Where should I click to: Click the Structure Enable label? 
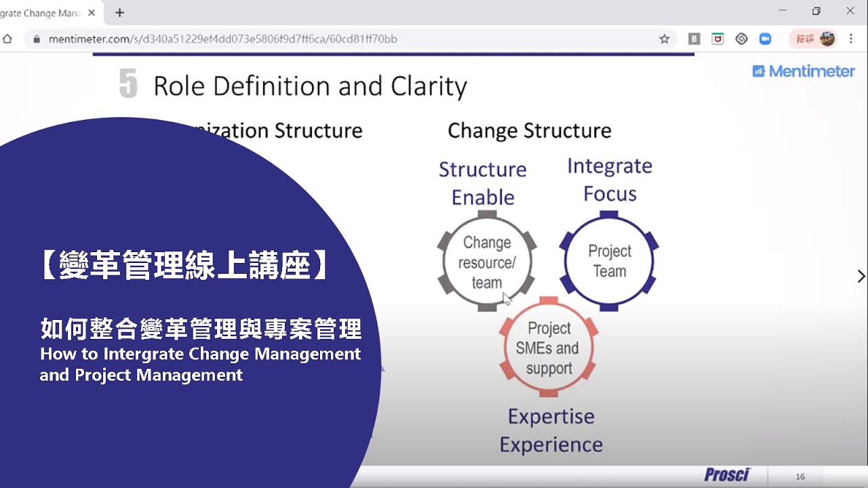(x=483, y=183)
